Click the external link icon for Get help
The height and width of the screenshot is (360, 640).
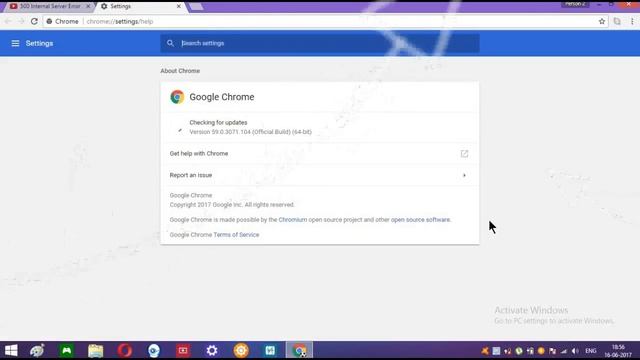[464, 153]
